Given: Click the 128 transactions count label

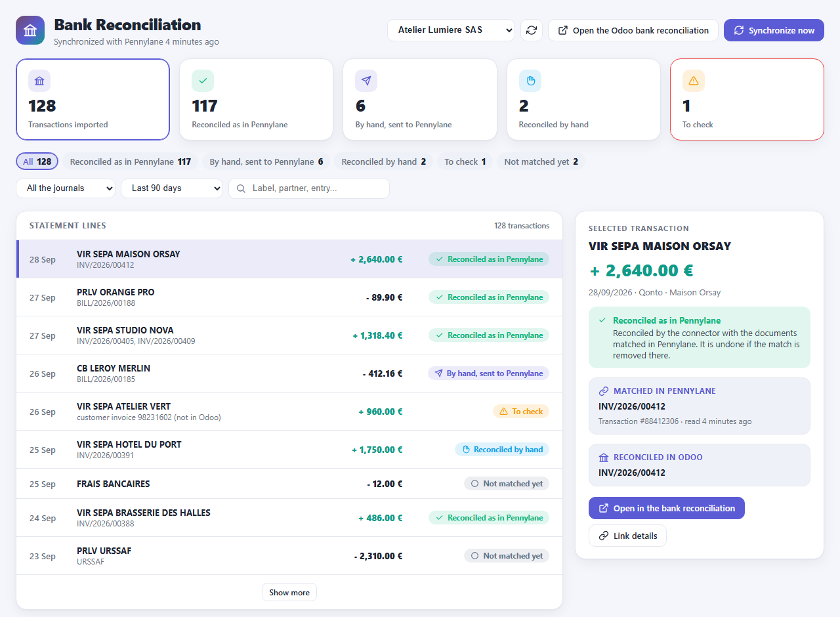Looking at the screenshot, I should click(x=522, y=226).
